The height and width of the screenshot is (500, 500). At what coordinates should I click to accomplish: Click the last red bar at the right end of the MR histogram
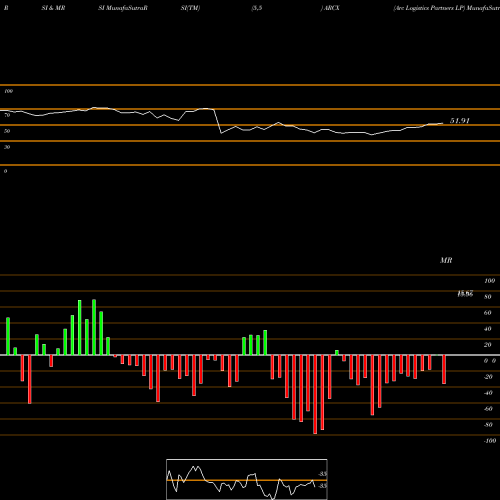click(444, 369)
